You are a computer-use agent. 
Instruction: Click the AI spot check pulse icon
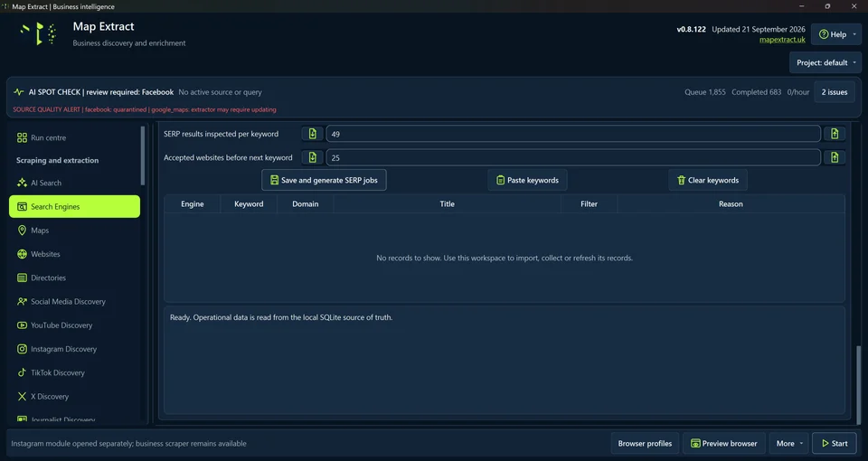click(19, 92)
